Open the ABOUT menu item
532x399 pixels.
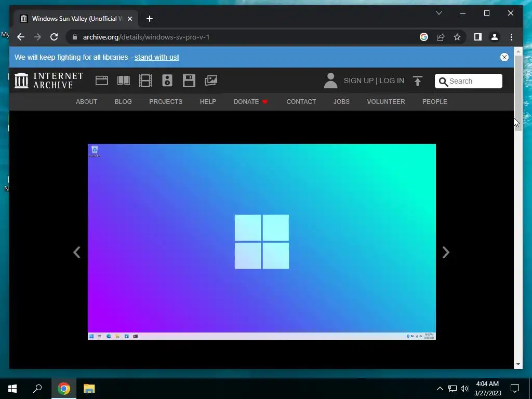click(86, 101)
